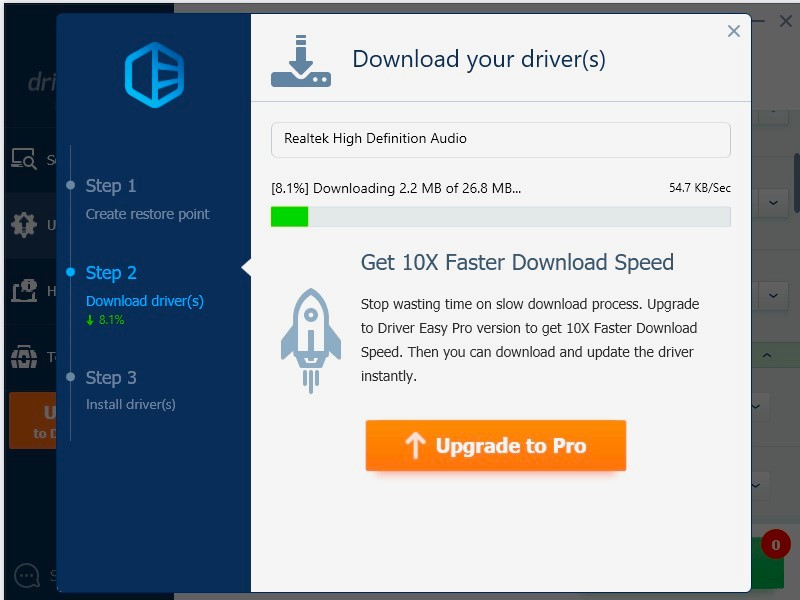
Task: Select Step 3 Install driver(s)
Action: [131, 390]
